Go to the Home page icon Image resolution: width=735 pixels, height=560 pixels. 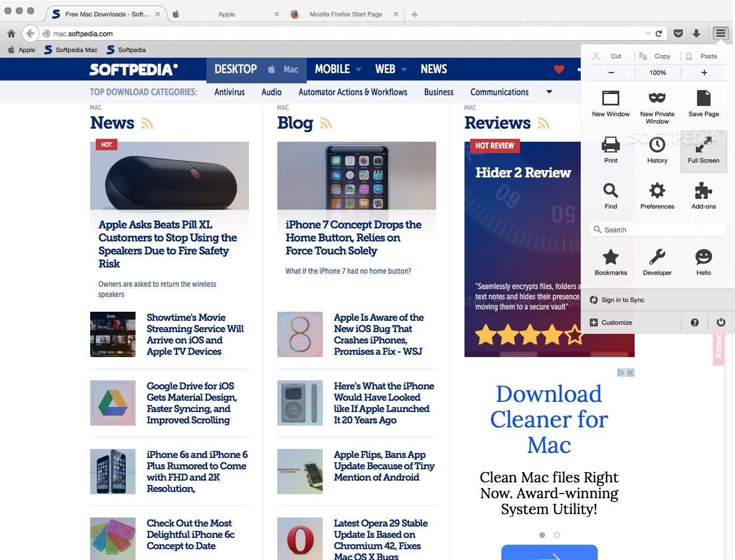point(11,33)
